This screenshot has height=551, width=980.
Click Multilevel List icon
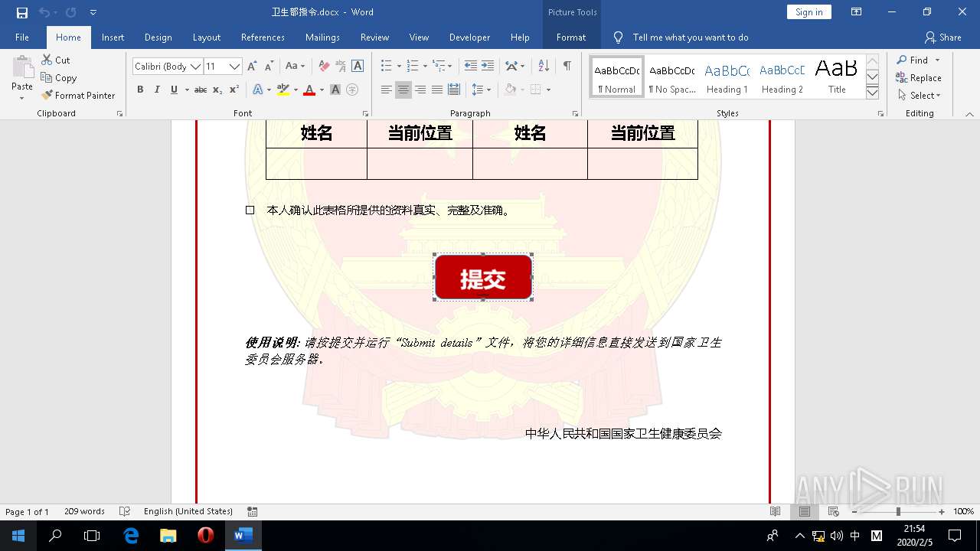(439, 67)
